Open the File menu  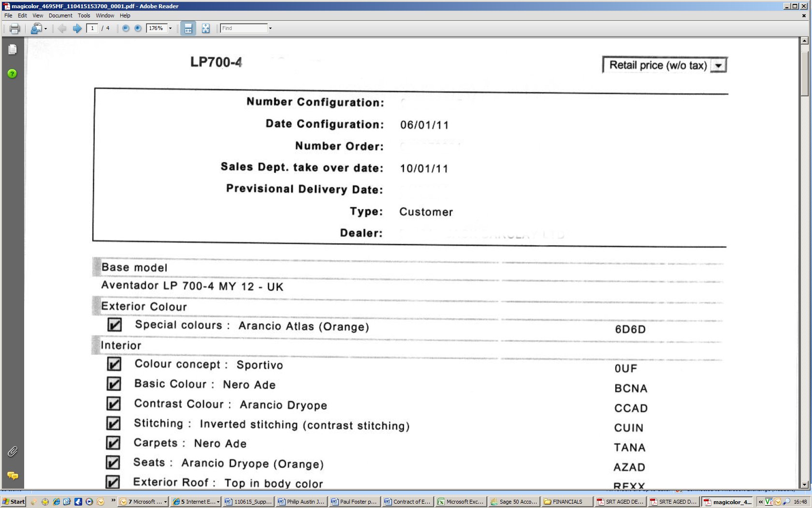click(x=8, y=15)
